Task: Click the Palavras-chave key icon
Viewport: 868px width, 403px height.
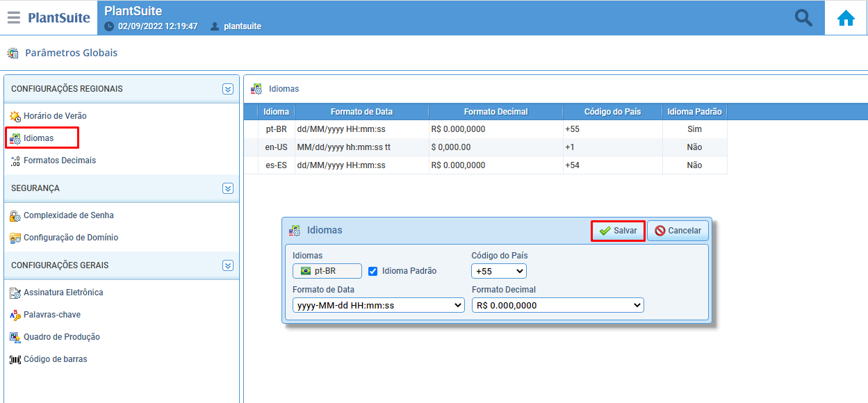Action: (x=15, y=315)
